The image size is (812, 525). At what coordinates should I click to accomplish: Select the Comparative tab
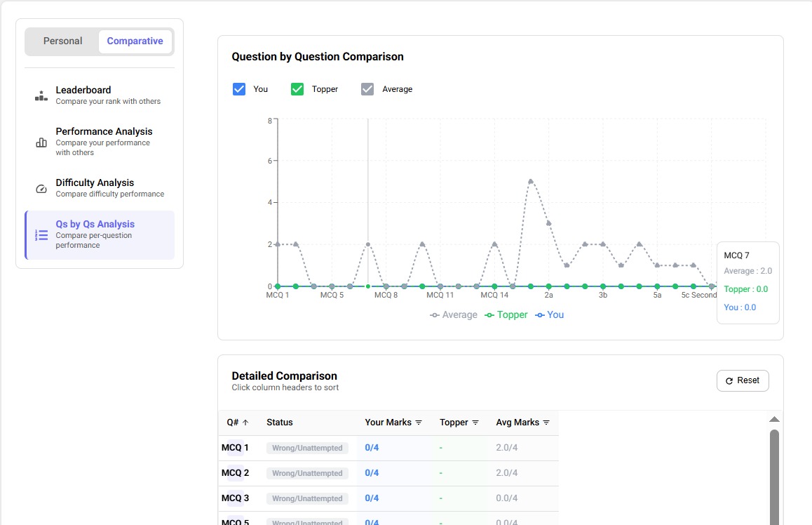coord(135,41)
